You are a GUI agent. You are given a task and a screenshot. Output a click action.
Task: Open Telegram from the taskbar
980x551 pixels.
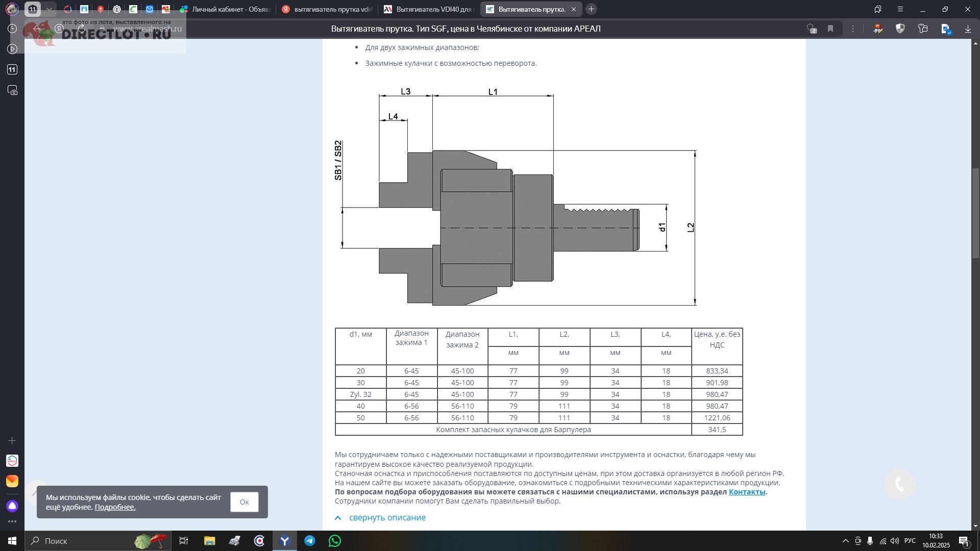tap(310, 541)
